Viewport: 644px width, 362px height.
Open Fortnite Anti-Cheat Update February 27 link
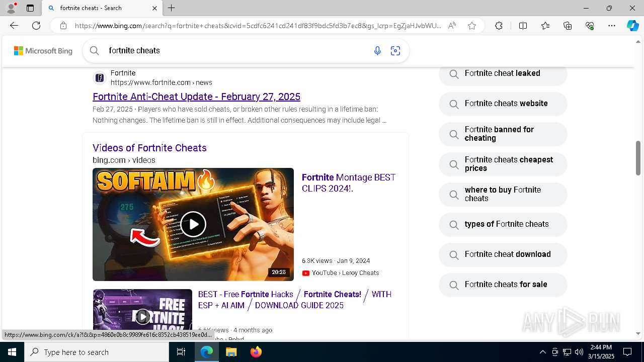(196, 97)
